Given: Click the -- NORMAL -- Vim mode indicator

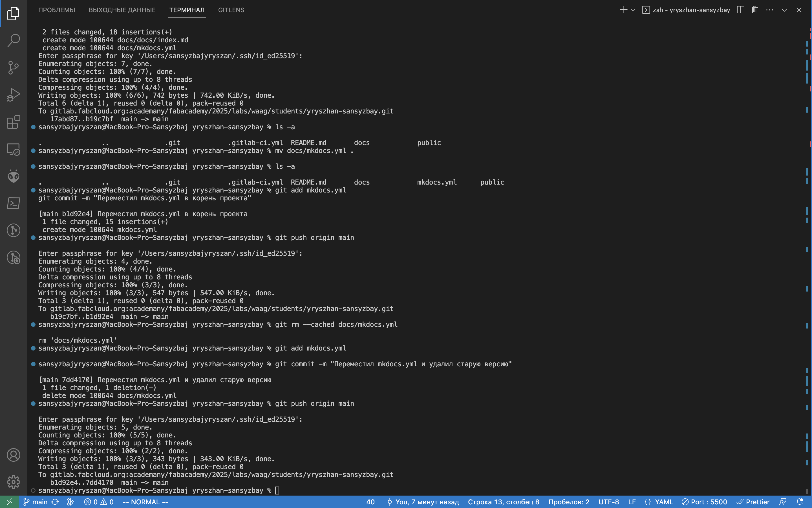Looking at the screenshot, I should pos(145,502).
